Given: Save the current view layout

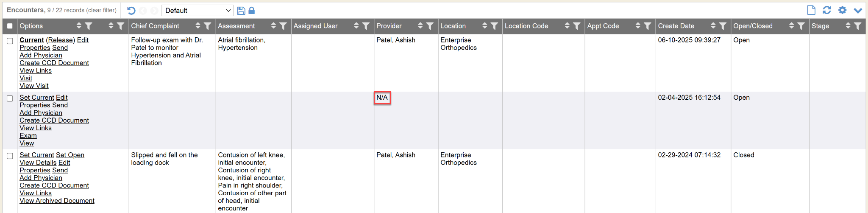Looking at the screenshot, I should (241, 11).
